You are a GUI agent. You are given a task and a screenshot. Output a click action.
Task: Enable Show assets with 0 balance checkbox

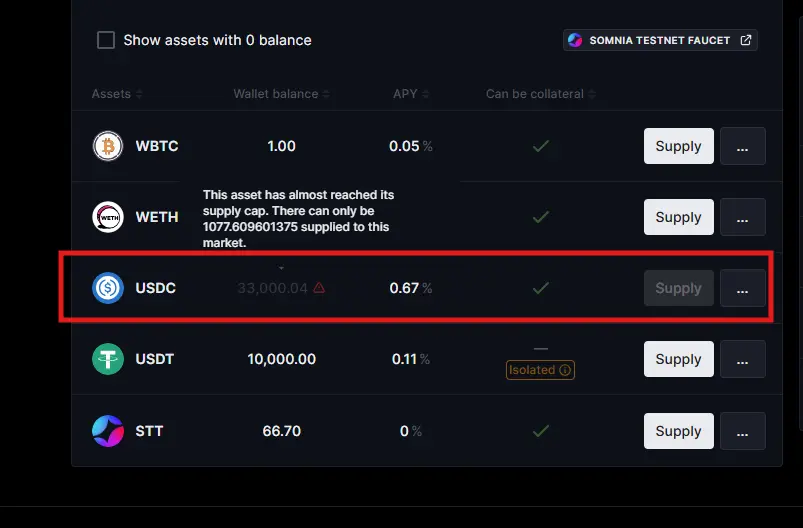coord(106,40)
